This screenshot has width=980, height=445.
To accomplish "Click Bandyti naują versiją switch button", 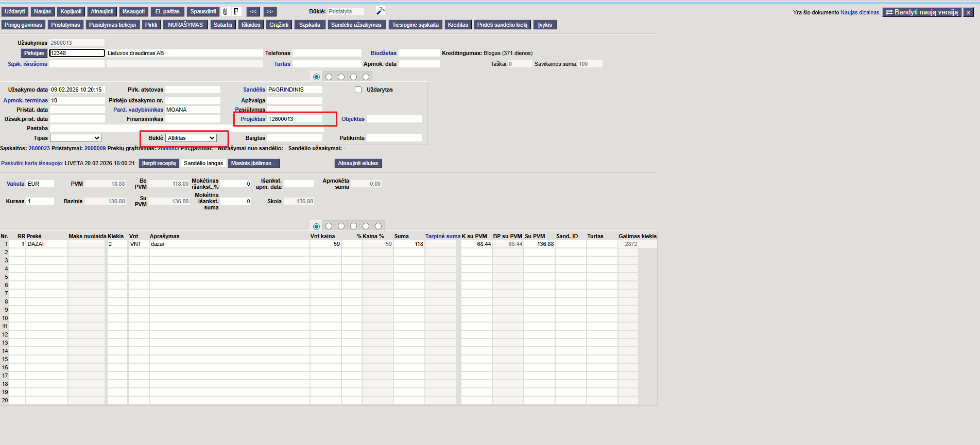I will click(x=922, y=12).
